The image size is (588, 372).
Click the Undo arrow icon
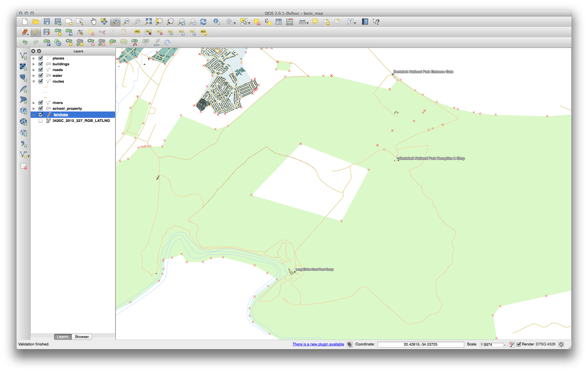(x=25, y=42)
